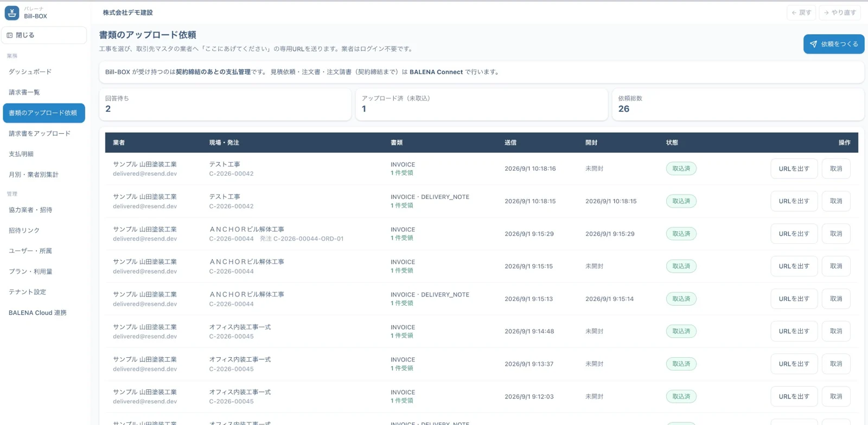This screenshot has width=868, height=425.
Task: Click the アップロード済（未取込） summary card
Action: click(482, 105)
